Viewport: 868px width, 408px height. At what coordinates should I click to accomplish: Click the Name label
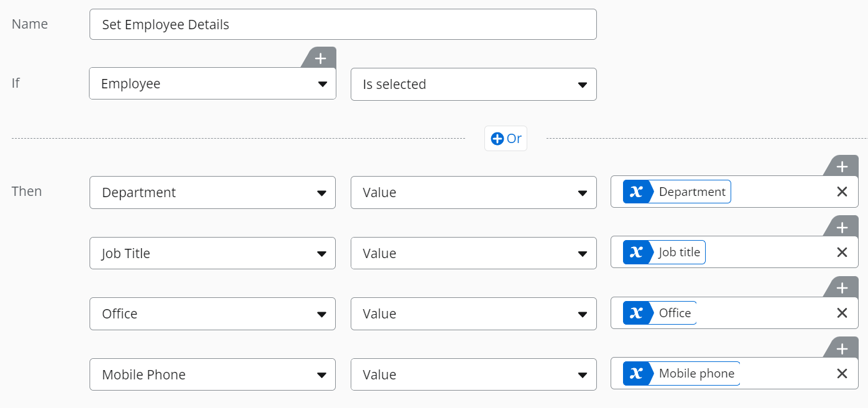(x=30, y=24)
